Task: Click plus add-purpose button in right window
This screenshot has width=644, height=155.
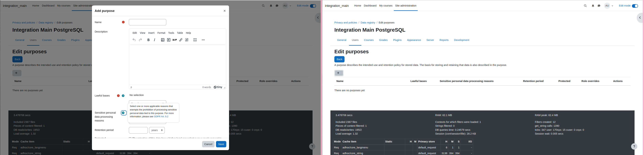Action: [339, 73]
